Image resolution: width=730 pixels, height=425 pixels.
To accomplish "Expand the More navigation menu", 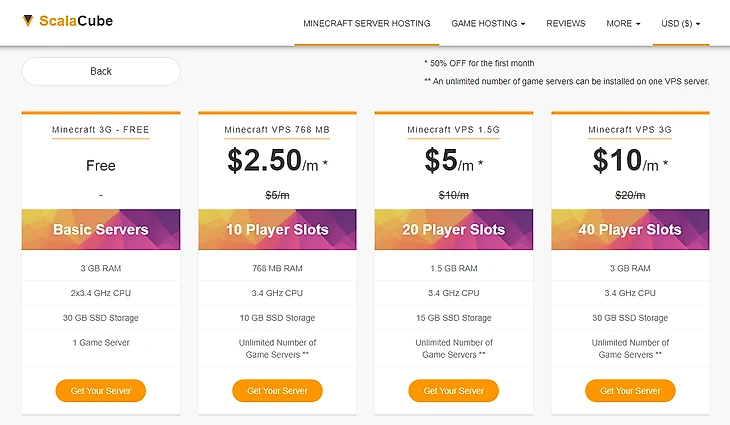I will [x=623, y=23].
